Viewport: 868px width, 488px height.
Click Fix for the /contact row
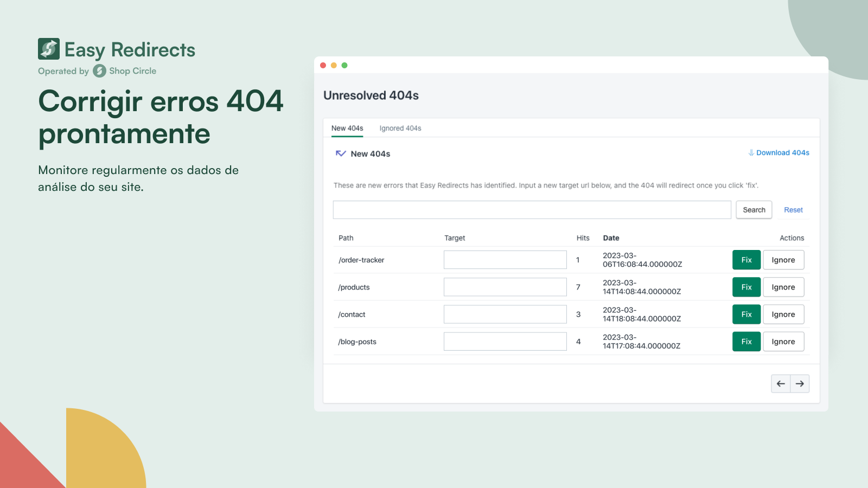coord(746,314)
